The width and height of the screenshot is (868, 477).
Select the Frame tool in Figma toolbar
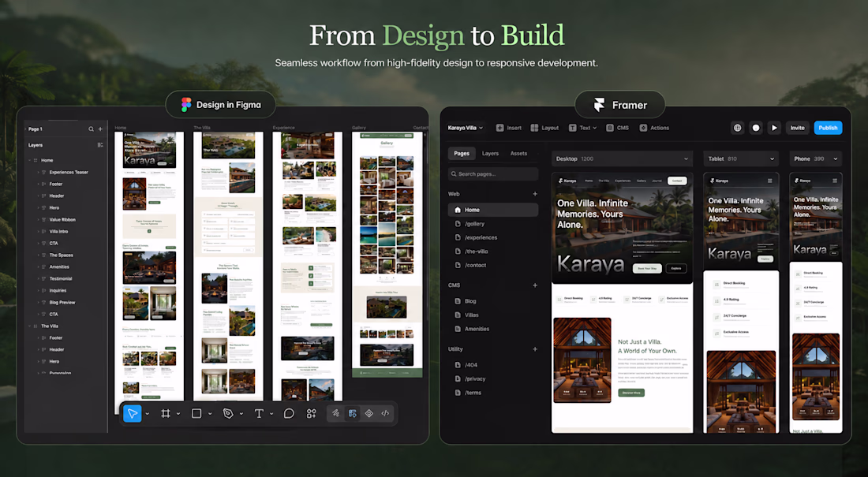click(166, 413)
